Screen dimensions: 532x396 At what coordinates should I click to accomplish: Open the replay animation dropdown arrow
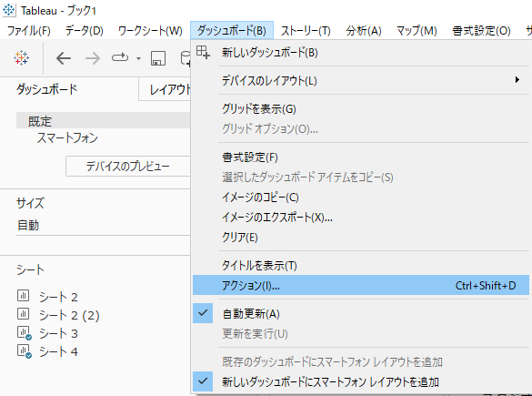coord(138,58)
